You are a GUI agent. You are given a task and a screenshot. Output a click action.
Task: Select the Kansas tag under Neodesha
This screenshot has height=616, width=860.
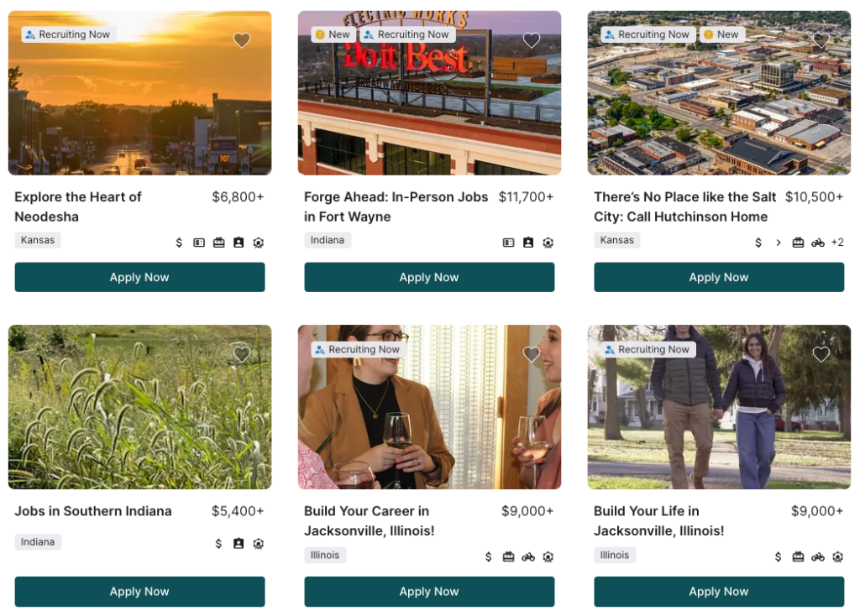coord(38,240)
